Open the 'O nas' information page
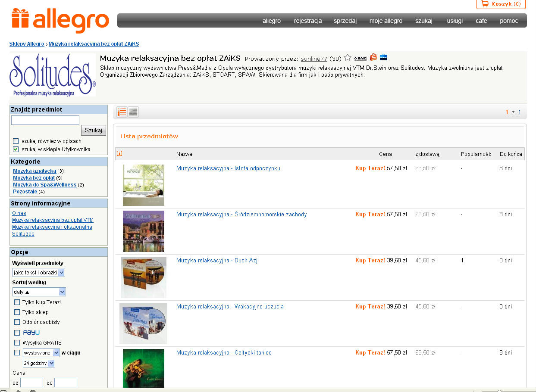 point(19,213)
